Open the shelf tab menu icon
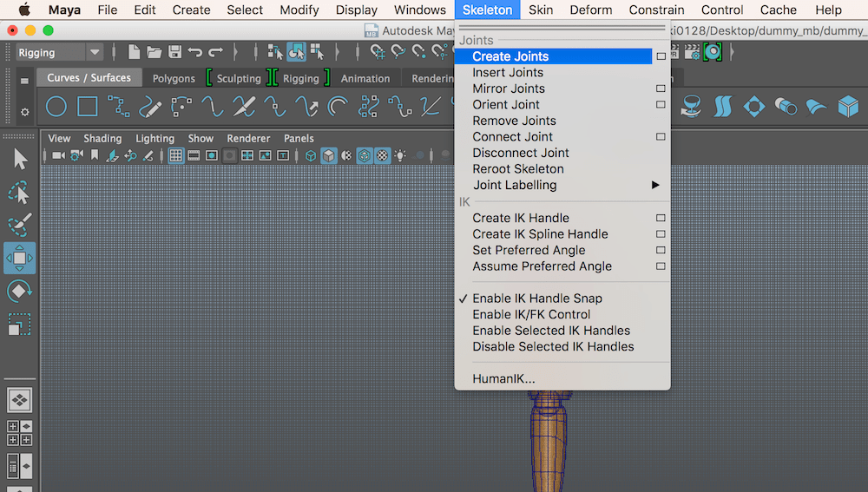 pyautogui.click(x=24, y=81)
